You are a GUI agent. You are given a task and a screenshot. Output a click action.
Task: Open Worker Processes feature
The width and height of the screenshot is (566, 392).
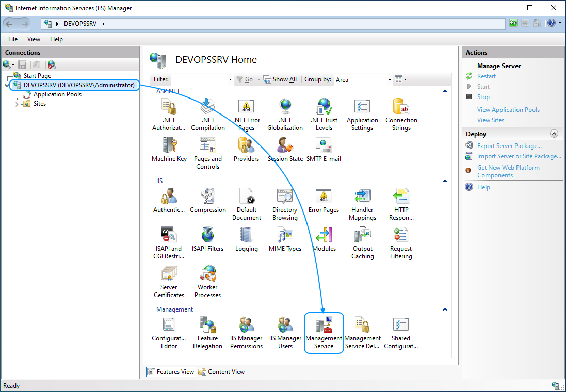(207, 282)
